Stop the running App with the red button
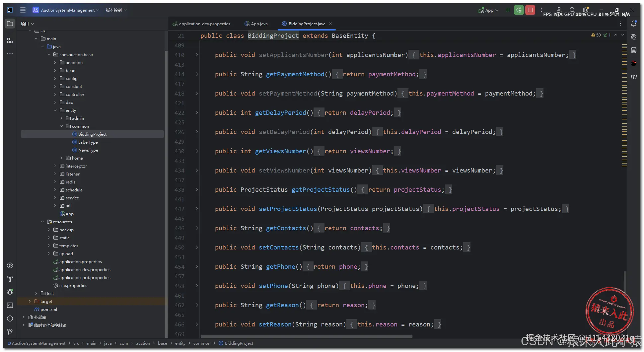The height and width of the screenshot is (352, 644). (x=530, y=10)
